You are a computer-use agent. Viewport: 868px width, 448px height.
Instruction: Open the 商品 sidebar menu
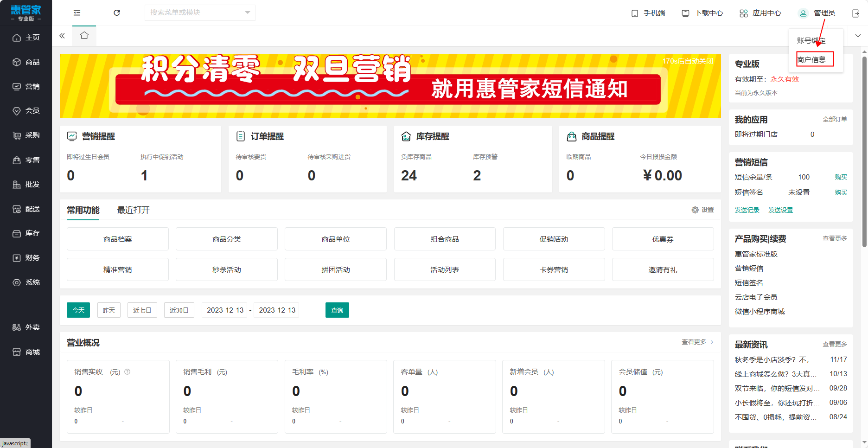tap(26, 62)
